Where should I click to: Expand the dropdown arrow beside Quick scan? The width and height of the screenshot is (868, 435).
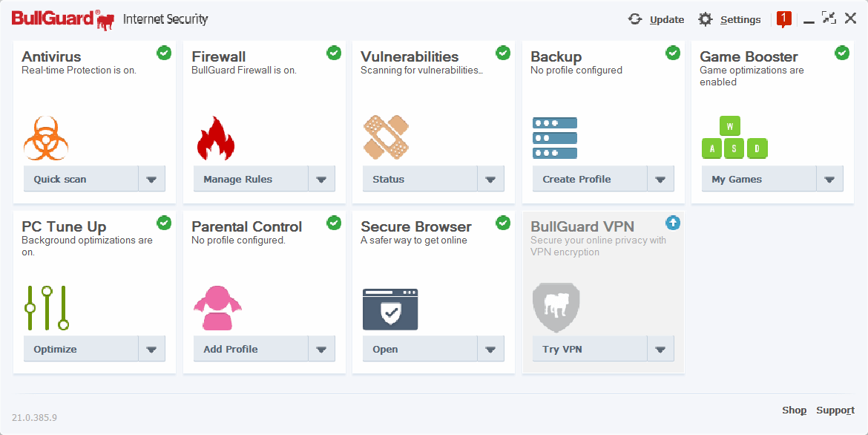point(151,179)
